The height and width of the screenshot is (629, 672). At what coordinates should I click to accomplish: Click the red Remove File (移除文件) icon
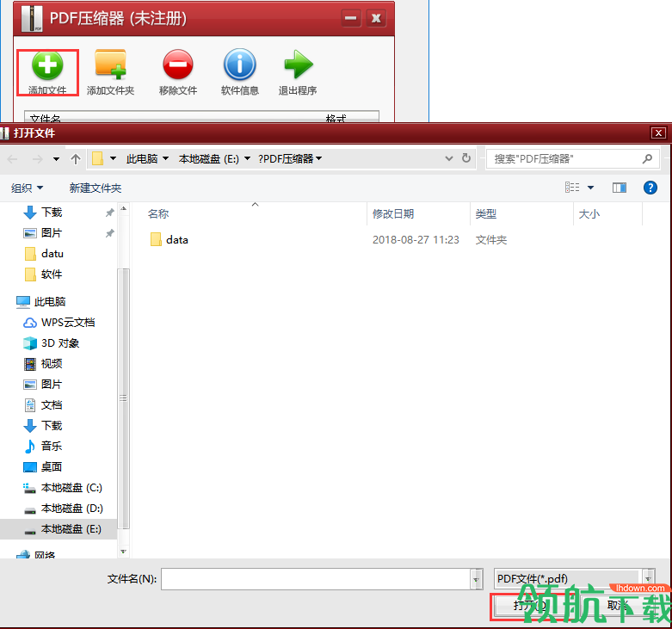pos(178,65)
